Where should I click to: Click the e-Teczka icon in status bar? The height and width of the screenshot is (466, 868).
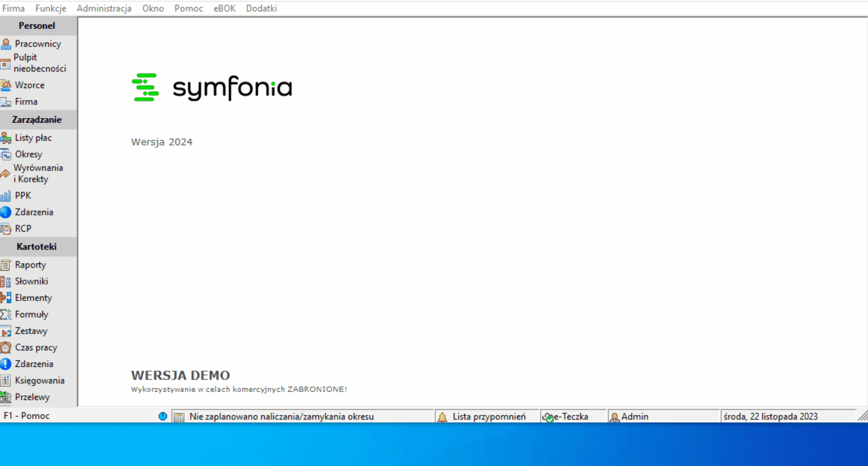pyautogui.click(x=548, y=417)
